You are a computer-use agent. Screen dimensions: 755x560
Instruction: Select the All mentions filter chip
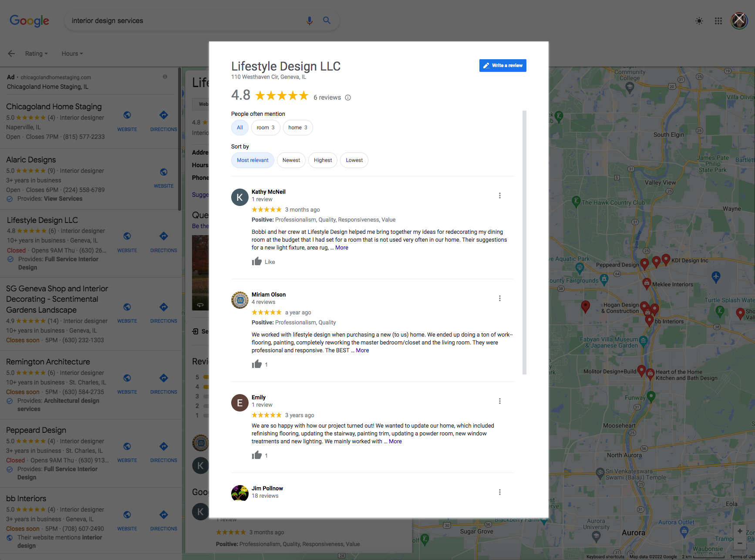240,128
